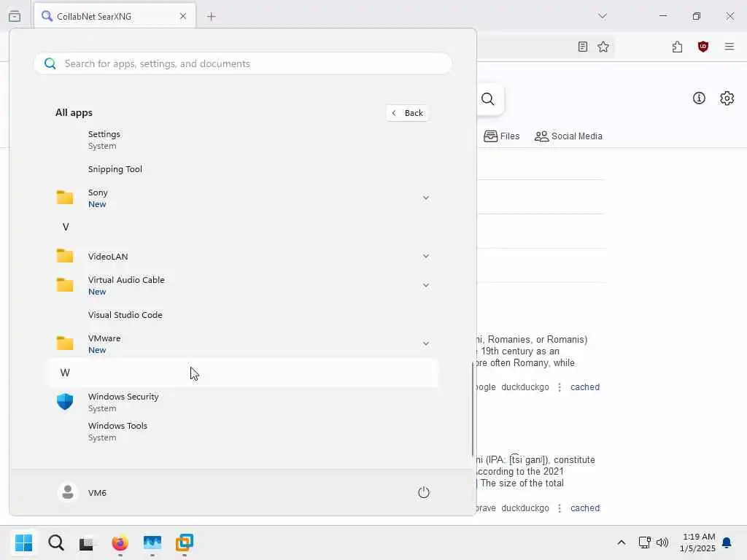Open Virtual Audio Cable folder
This screenshot has width=747, height=560.
pyautogui.click(x=243, y=285)
